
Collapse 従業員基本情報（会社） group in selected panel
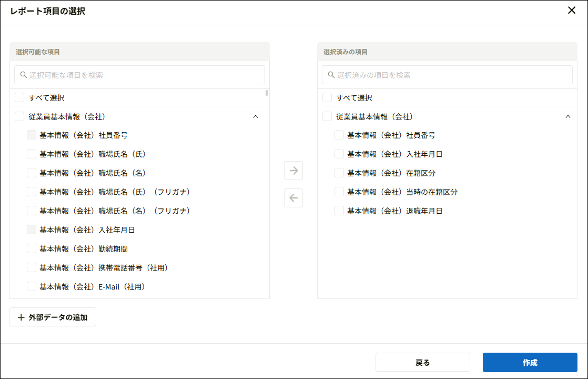point(567,116)
